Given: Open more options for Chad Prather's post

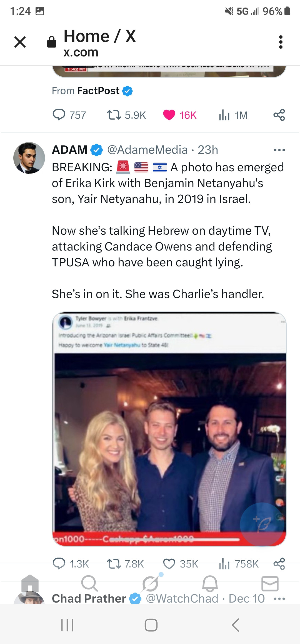Looking at the screenshot, I should tap(279, 599).
